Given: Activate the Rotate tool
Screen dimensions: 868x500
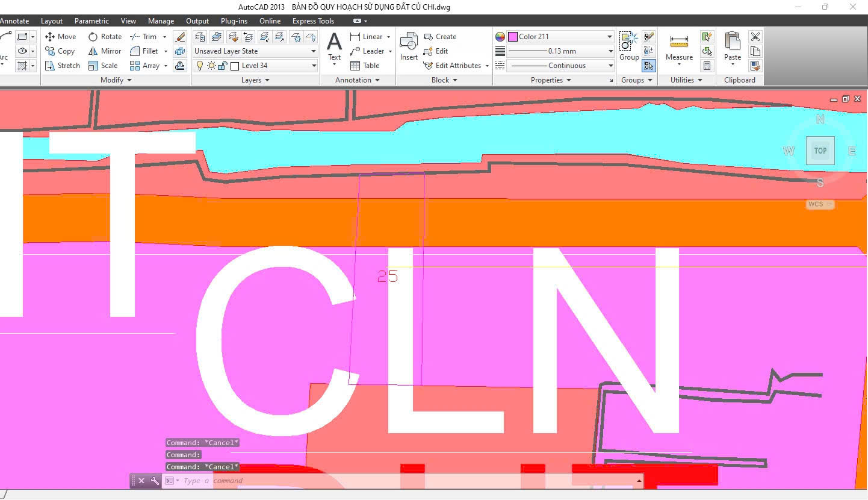Looking at the screenshot, I should (x=105, y=37).
